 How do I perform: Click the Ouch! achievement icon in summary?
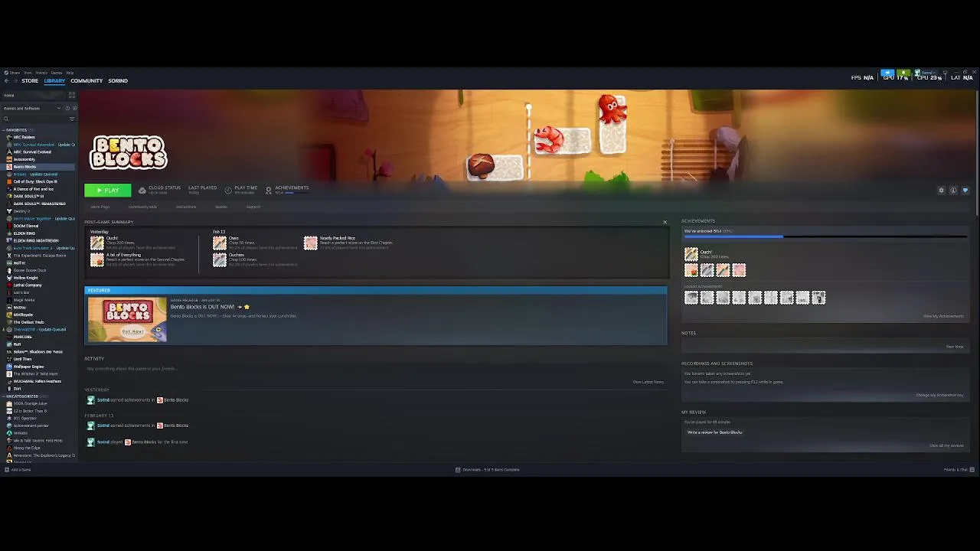[97, 243]
